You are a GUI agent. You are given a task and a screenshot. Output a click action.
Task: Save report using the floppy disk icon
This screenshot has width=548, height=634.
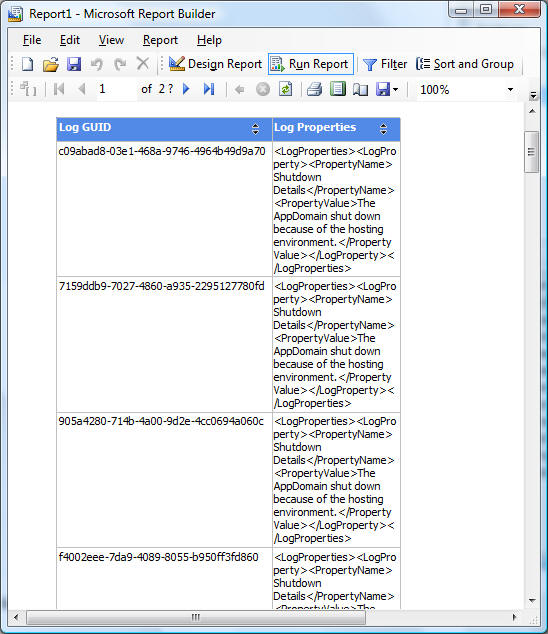(x=74, y=64)
